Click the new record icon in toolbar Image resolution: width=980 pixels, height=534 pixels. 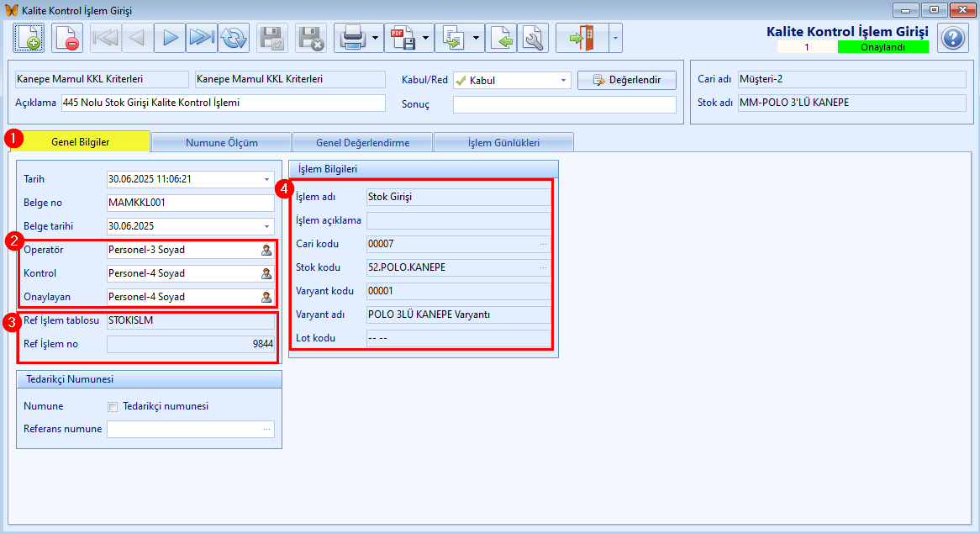(29, 38)
